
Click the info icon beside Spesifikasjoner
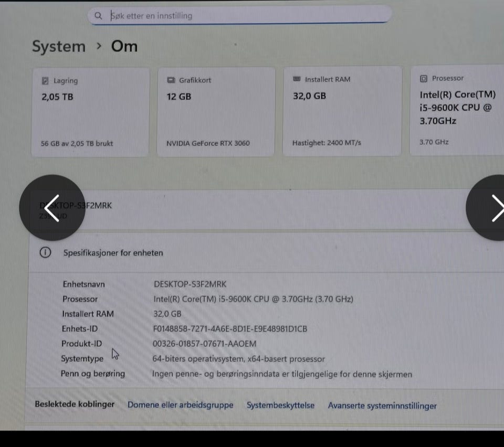click(45, 252)
